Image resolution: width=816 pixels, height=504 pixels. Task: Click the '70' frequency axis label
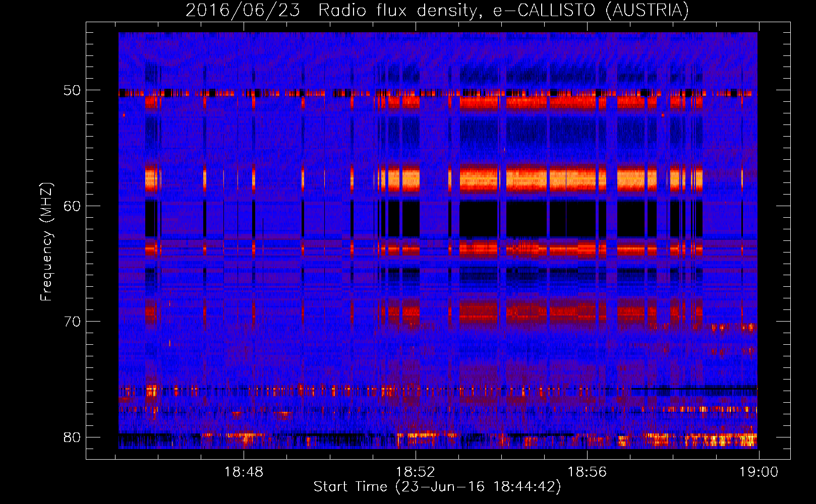click(72, 321)
